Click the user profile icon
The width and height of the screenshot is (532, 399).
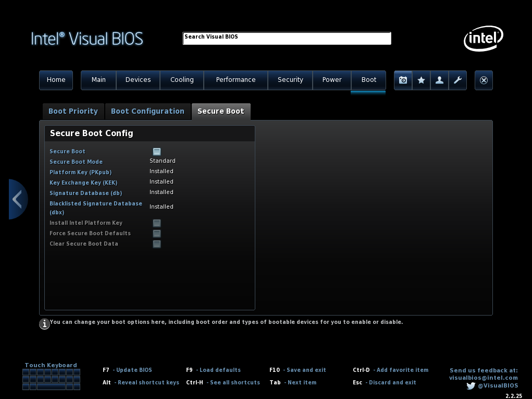point(439,80)
